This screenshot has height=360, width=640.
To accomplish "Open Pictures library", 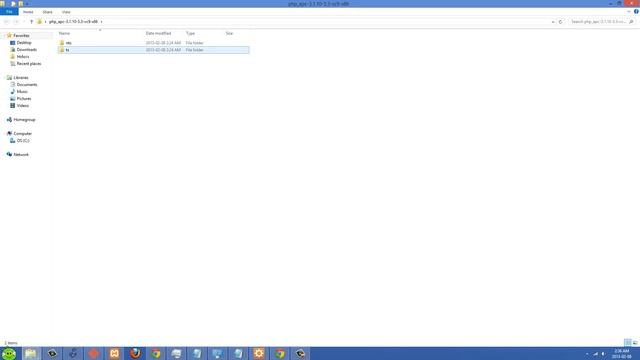I will pos(24,98).
